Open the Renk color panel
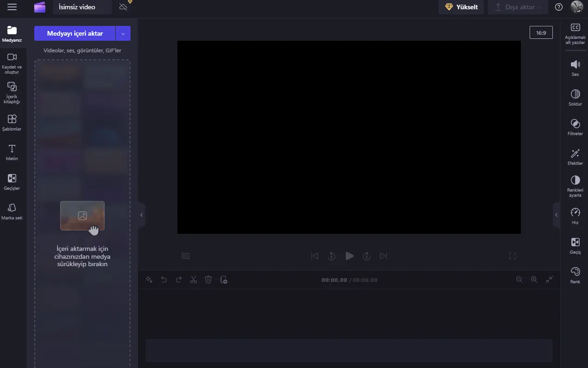Image resolution: width=588 pixels, height=368 pixels. click(x=575, y=275)
